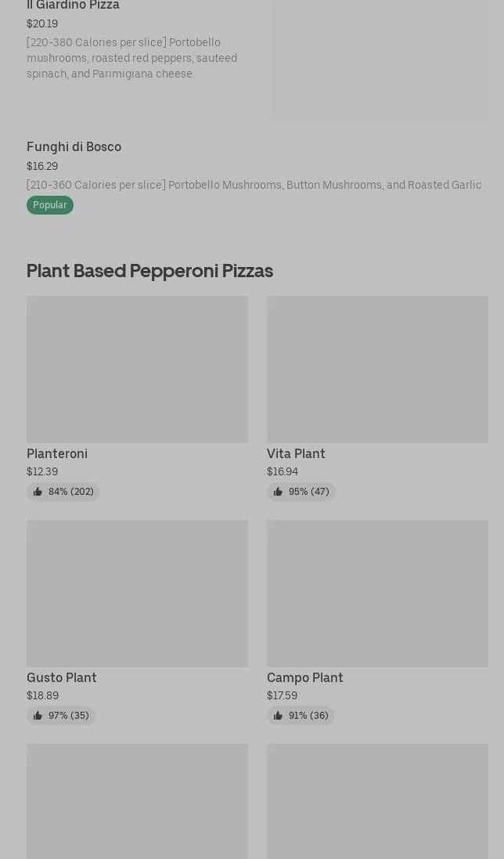This screenshot has width=504, height=859.
Task: Click the Funghi di Bosco calorie description
Action: coord(254,186)
